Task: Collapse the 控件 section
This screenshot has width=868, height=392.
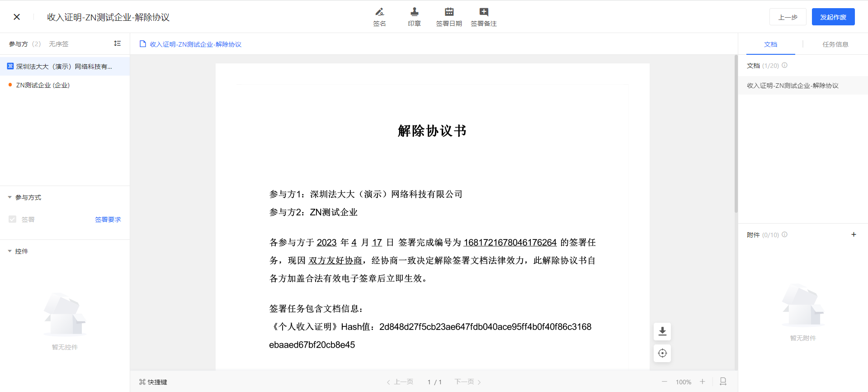Action: tap(10, 251)
